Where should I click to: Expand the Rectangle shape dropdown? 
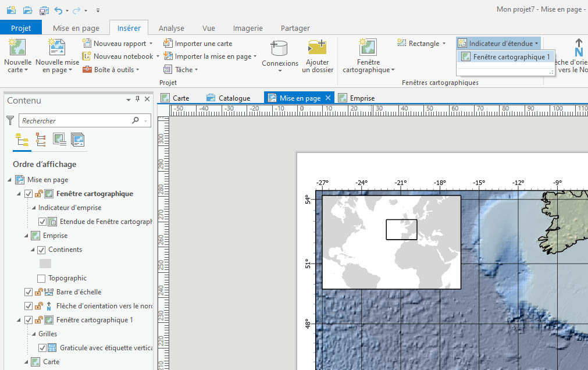(444, 43)
